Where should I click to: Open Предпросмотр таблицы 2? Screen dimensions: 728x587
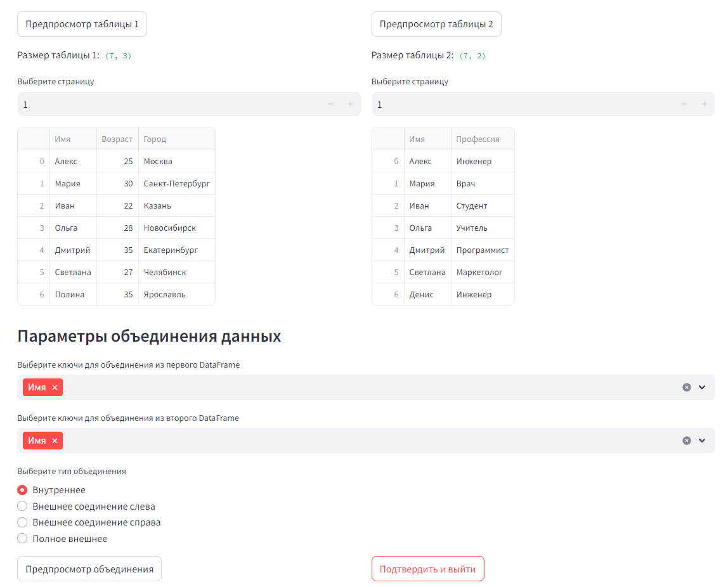[x=436, y=24]
